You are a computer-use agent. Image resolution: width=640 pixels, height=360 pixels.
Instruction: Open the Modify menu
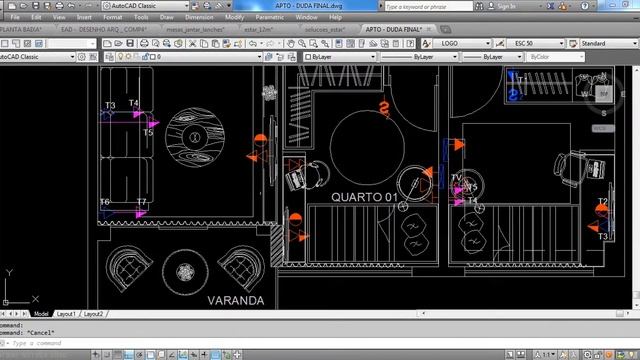click(234, 18)
